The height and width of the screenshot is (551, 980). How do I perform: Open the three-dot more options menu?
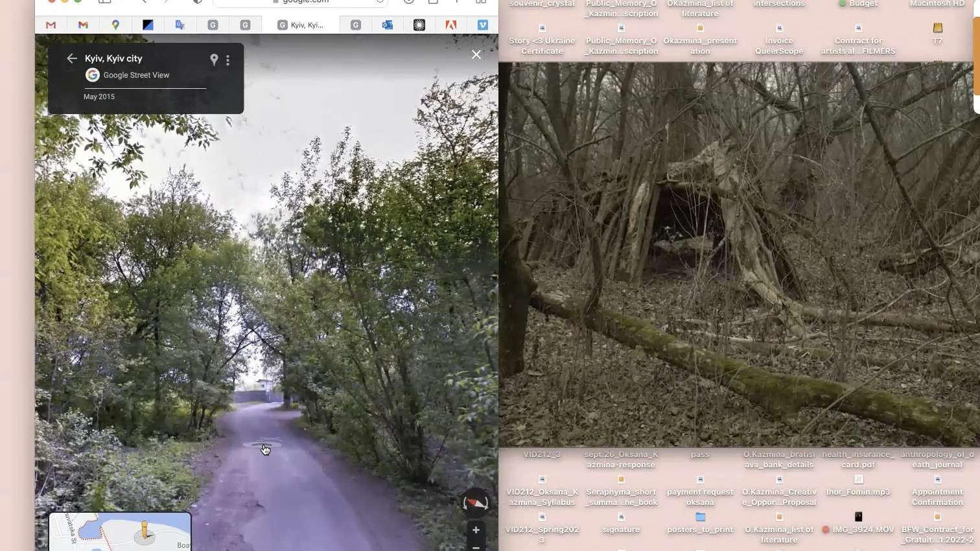(x=227, y=60)
